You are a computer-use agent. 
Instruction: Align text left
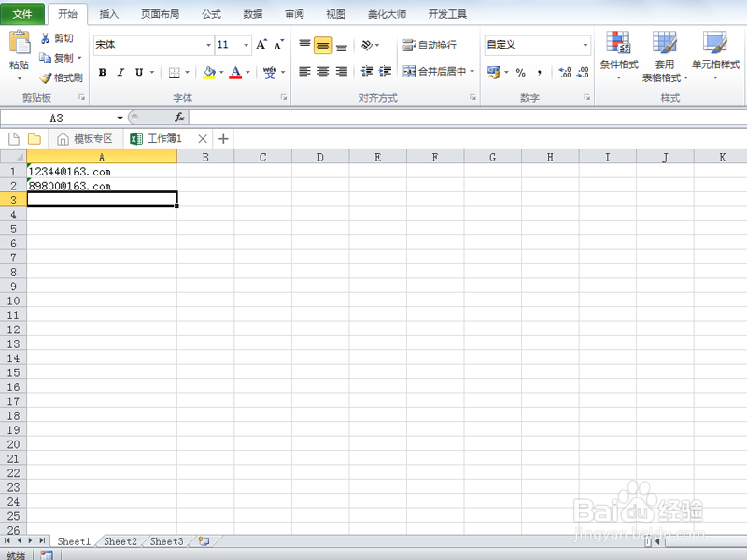[x=305, y=72]
